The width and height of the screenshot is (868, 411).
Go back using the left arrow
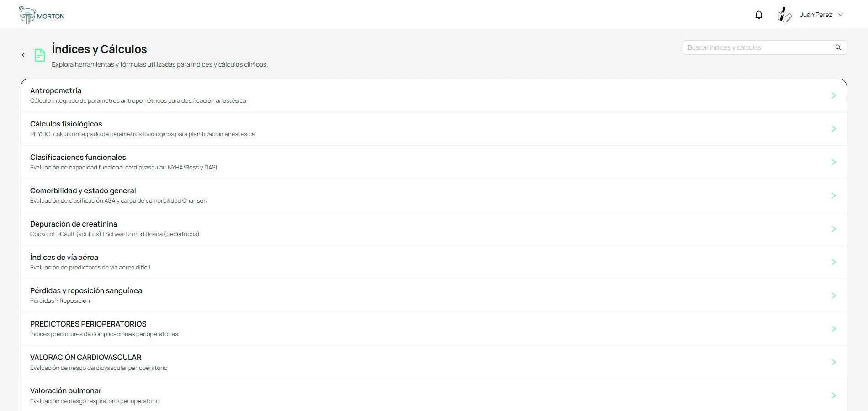pos(23,55)
